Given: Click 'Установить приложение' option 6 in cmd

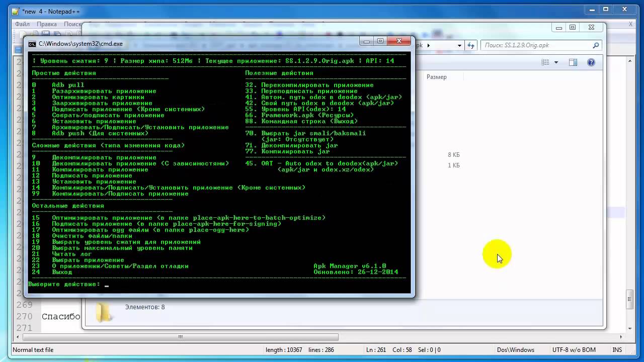Looking at the screenshot, I should coord(94,121).
